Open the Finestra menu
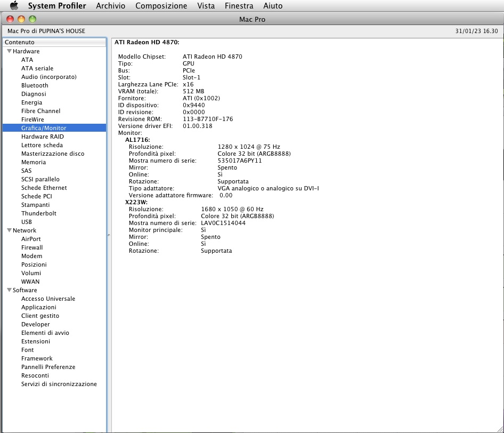The image size is (504, 433). coord(239,6)
